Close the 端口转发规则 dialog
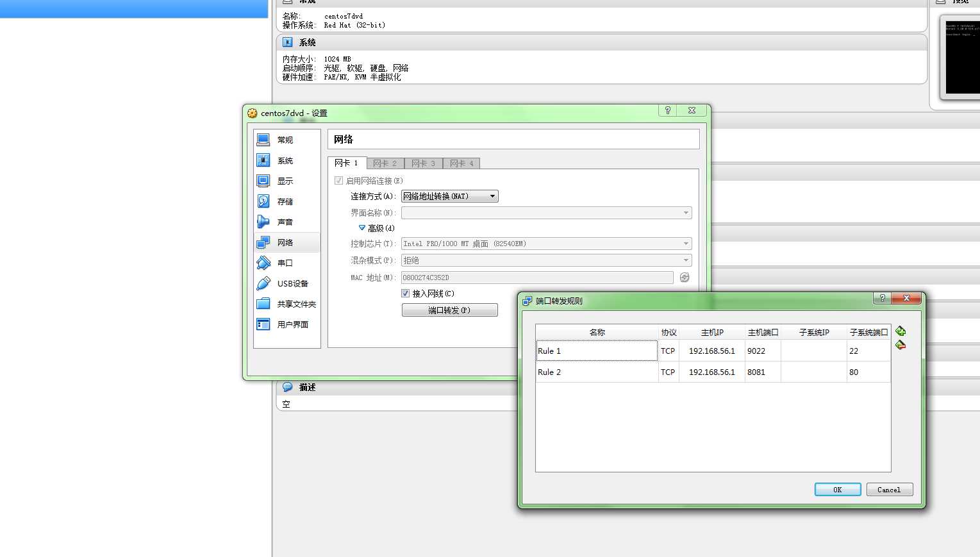The image size is (980, 557). (x=906, y=298)
